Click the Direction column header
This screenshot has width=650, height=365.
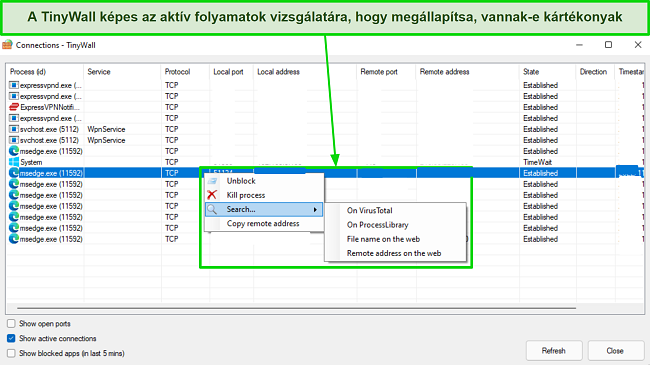pyautogui.click(x=596, y=72)
